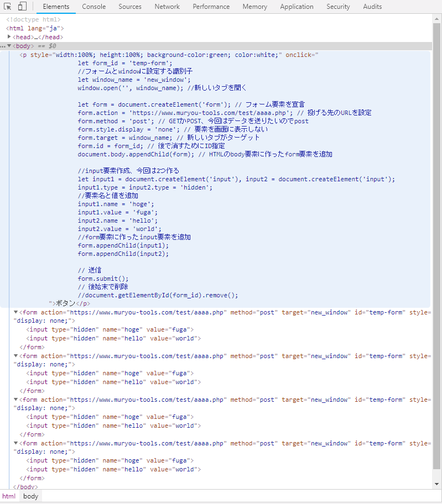Select the p element with green background style
This screenshot has height=504, width=442.
pyautogui.click(x=169, y=55)
